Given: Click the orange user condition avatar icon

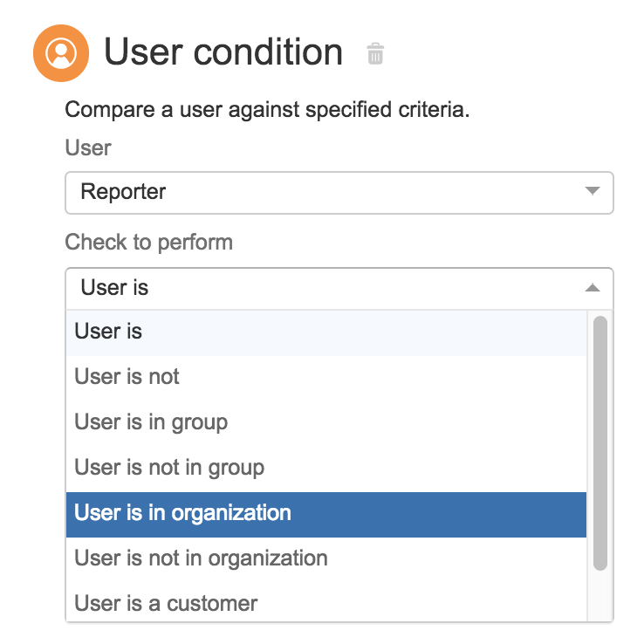Looking at the screenshot, I should pyautogui.click(x=61, y=53).
